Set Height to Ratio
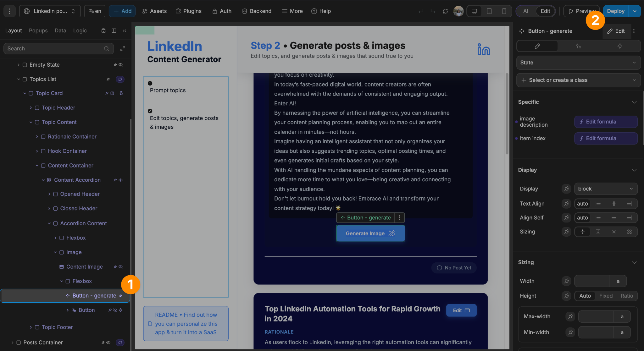 [627, 296]
